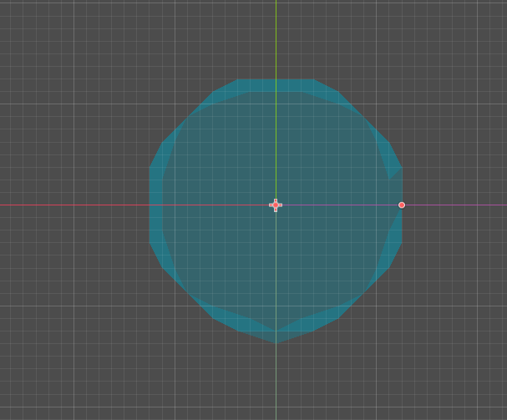This screenshot has width=507, height=420.
Task: Click the bottom-most vertex of the teal shape
Action: click(x=276, y=343)
